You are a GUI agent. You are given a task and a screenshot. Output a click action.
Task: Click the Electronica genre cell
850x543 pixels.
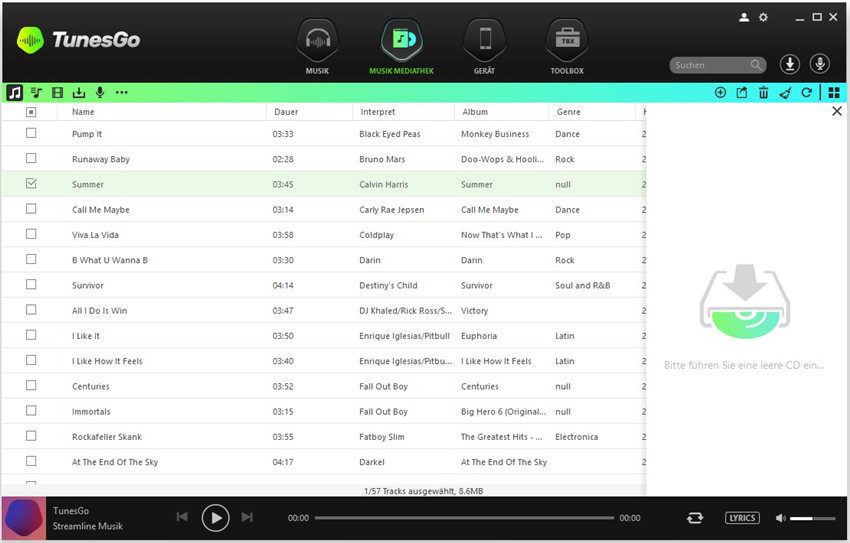pos(576,437)
